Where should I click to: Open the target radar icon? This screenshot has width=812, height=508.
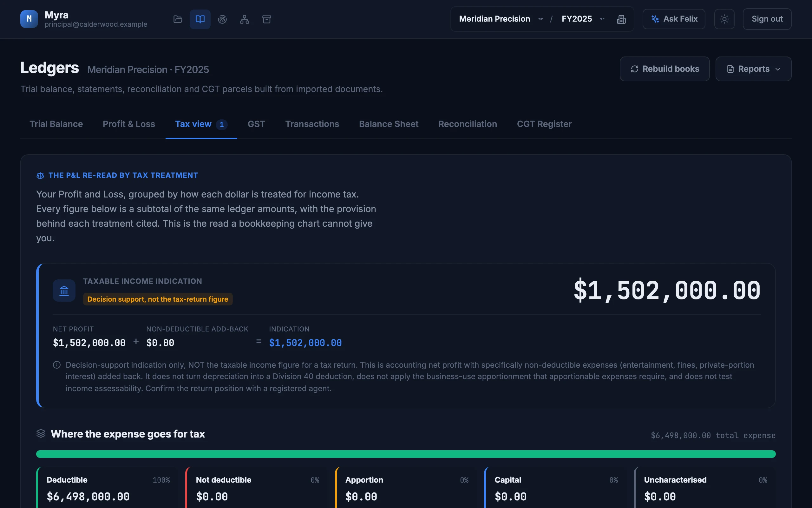coord(222,19)
